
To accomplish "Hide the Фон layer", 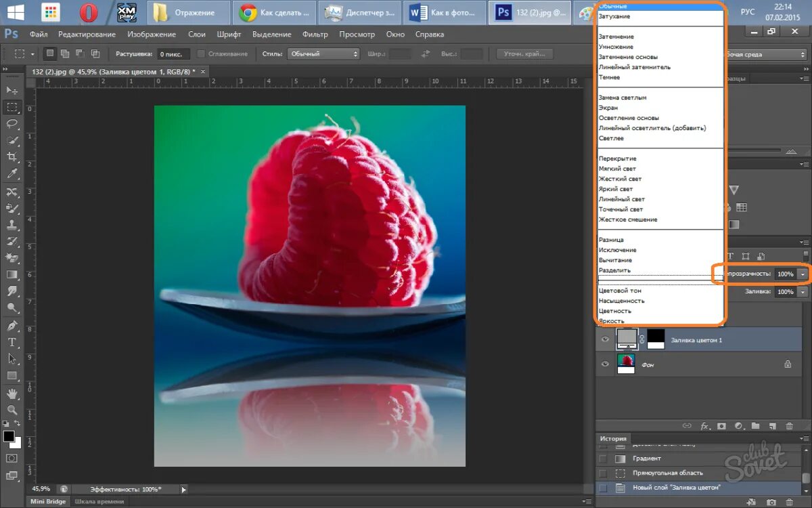I will point(605,364).
